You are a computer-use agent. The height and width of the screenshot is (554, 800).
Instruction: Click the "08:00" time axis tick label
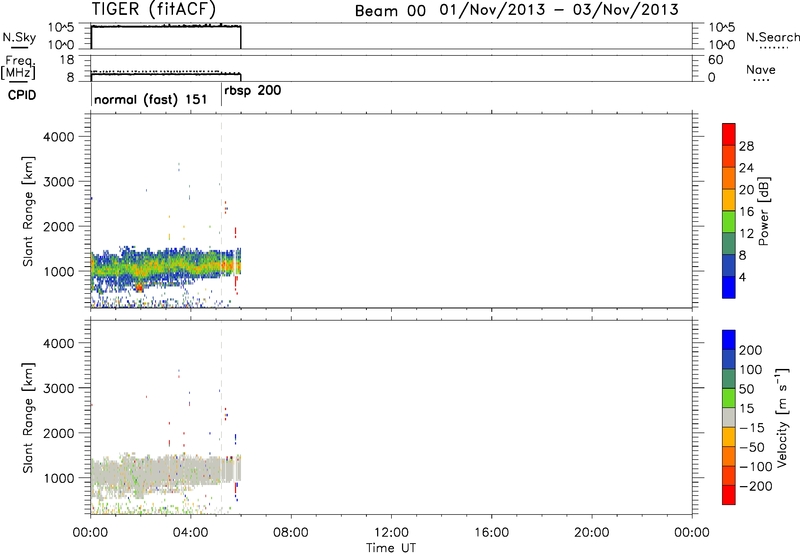tap(291, 532)
